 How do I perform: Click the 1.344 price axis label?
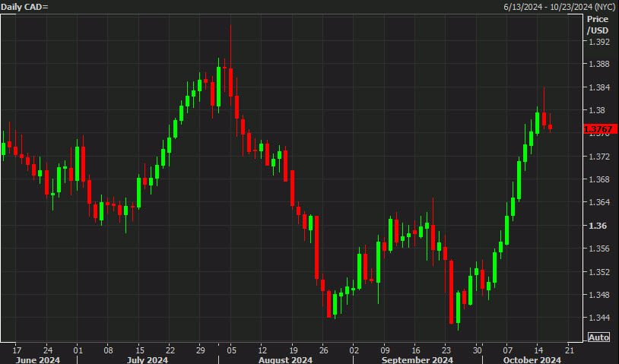599,318
